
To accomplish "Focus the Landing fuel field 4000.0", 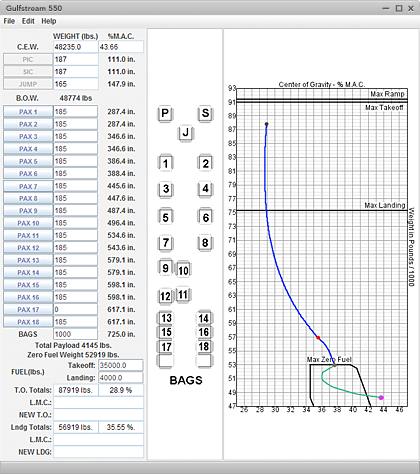I will click(121, 378).
